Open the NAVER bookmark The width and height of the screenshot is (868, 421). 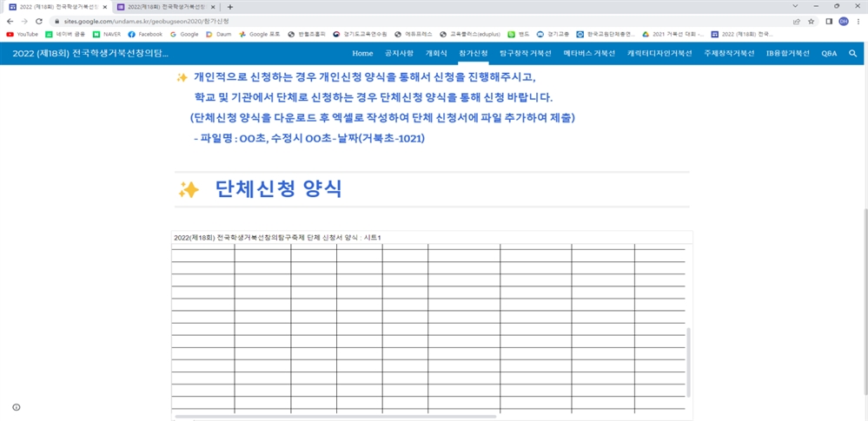click(107, 34)
